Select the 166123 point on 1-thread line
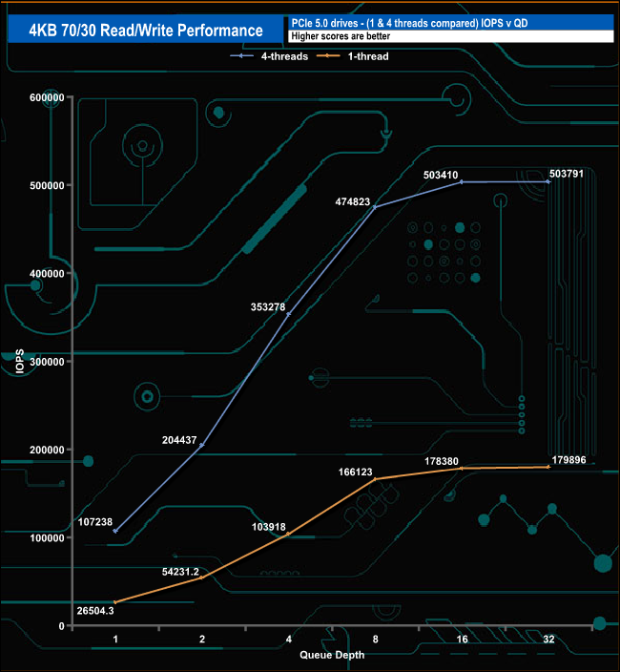620x672 pixels. tap(375, 479)
